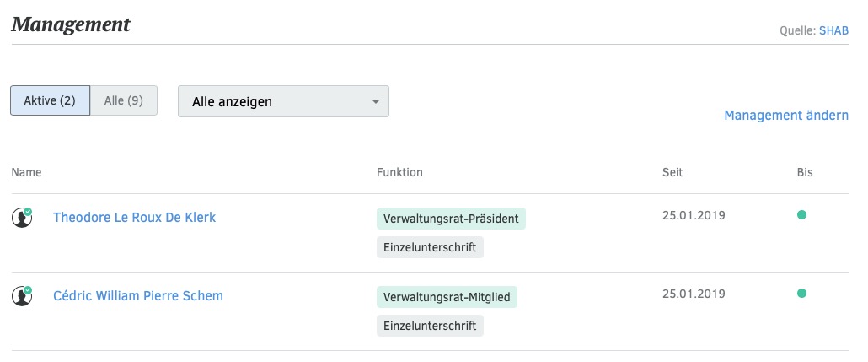Click Cédric's Einzelunterschrift tag
This screenshot has height=362, width=868.
tap(430, 326)
